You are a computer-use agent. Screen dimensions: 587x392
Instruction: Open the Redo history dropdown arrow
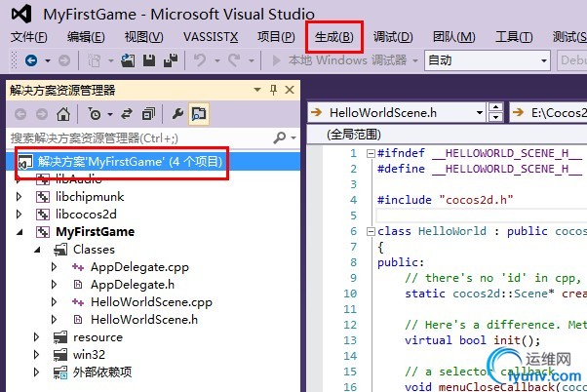252,60
